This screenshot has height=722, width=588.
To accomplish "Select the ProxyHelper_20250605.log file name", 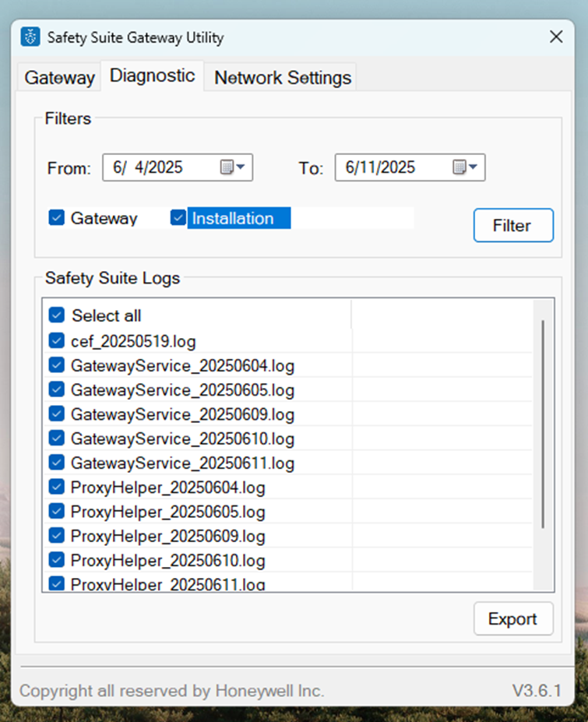I will tap(168, 512).
